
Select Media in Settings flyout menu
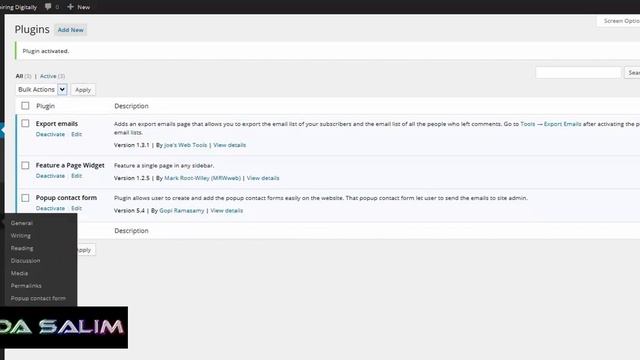(x=19, y=273)
